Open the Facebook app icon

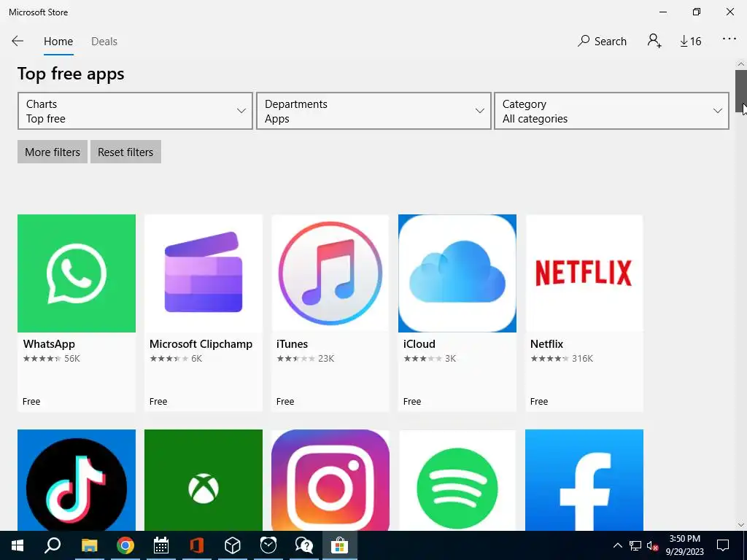(584, 480)
